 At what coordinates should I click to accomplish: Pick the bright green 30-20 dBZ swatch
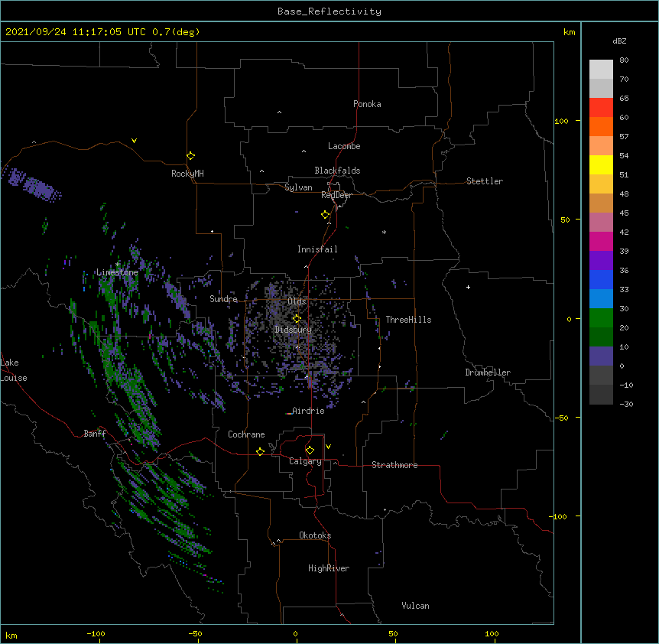click(x=601, y=318)
